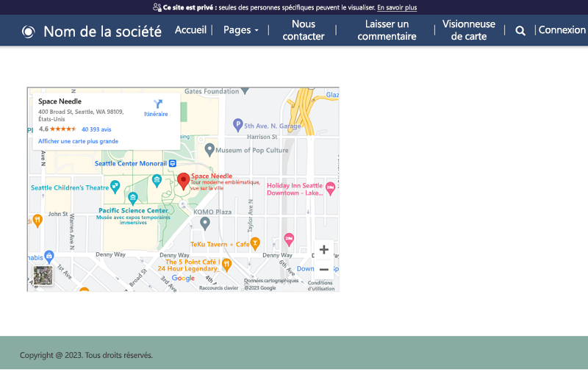Click the Space Needle red map label

click(212, 176)
